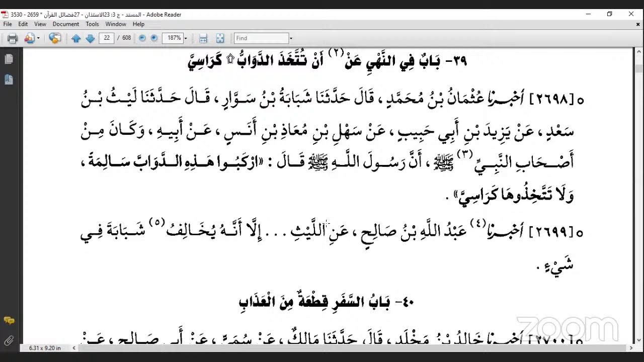Close the Adobe Reader window

tap(631, 14)
